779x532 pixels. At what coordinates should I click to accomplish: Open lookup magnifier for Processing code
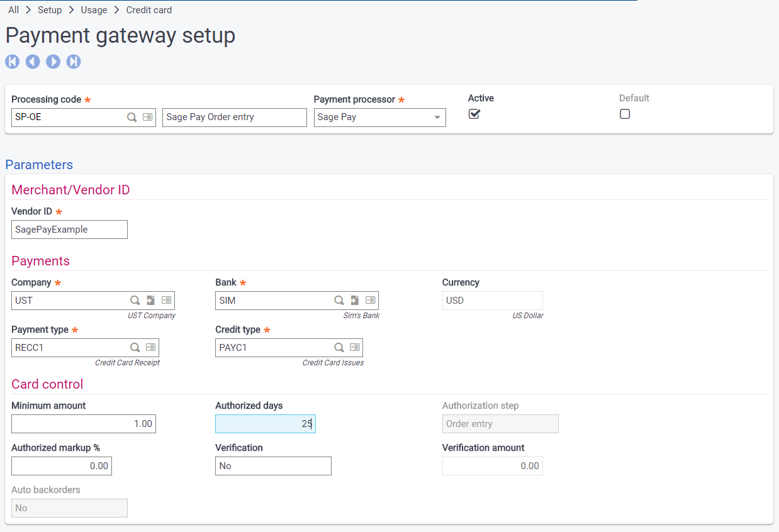click(132, 117)
